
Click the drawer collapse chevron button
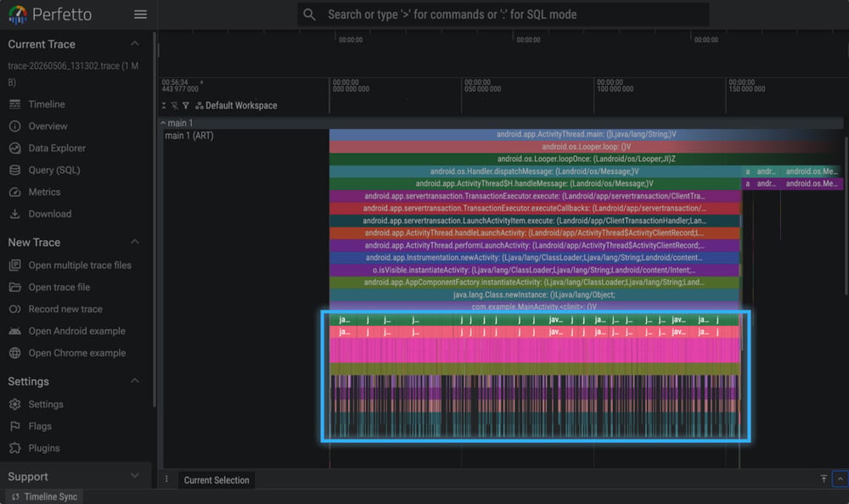[x=840, y=479]
